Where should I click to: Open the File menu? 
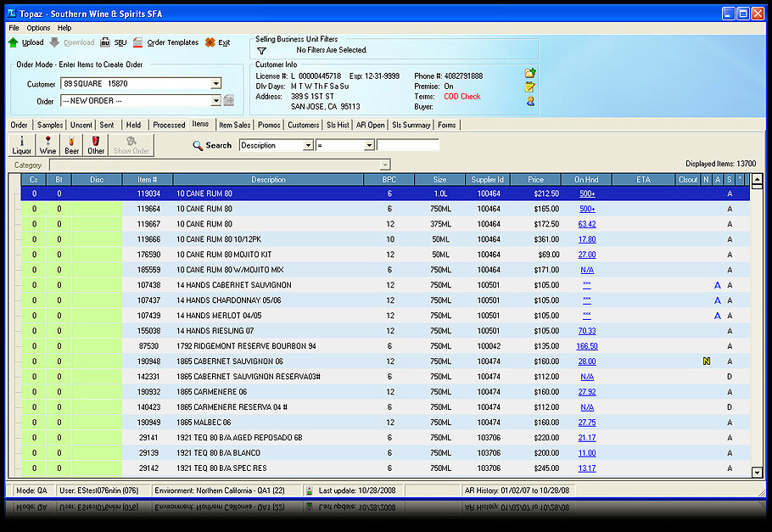pos(14,28)
